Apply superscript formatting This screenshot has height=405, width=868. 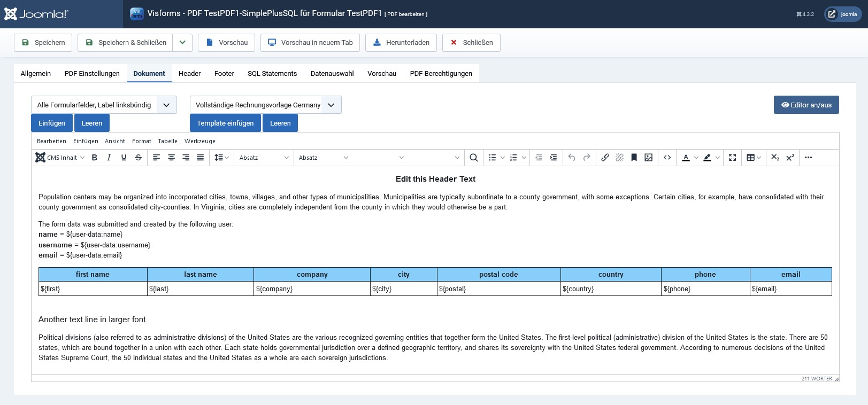(790, 158)
